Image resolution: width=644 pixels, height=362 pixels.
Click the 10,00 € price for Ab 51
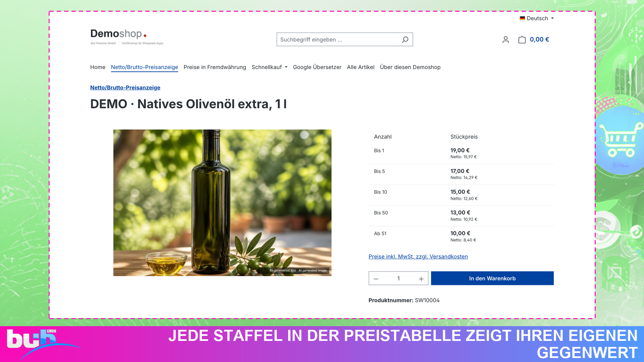click(460, 234)
